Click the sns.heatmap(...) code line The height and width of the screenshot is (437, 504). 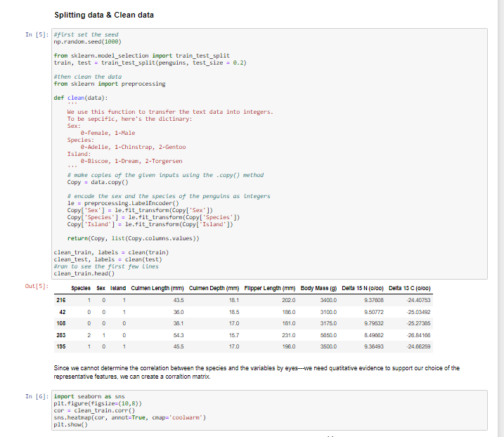click(130, 417)
